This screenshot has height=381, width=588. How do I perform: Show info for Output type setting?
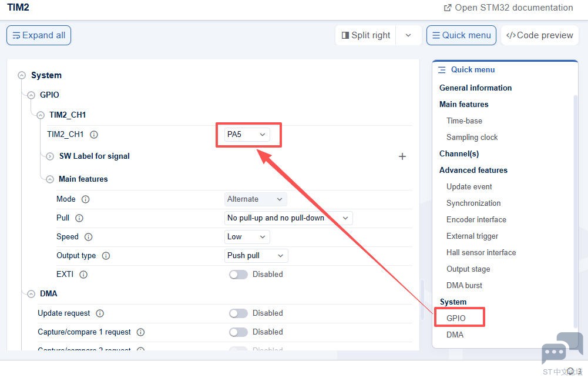(x=106, y=256)
